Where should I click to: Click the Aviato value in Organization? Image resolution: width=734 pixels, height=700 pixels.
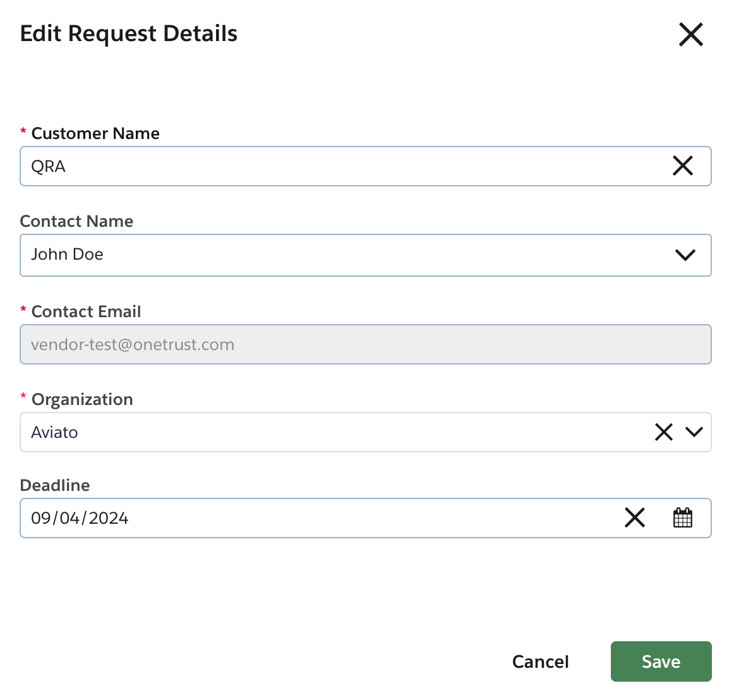pyautogui.click(x=55, y=433)
